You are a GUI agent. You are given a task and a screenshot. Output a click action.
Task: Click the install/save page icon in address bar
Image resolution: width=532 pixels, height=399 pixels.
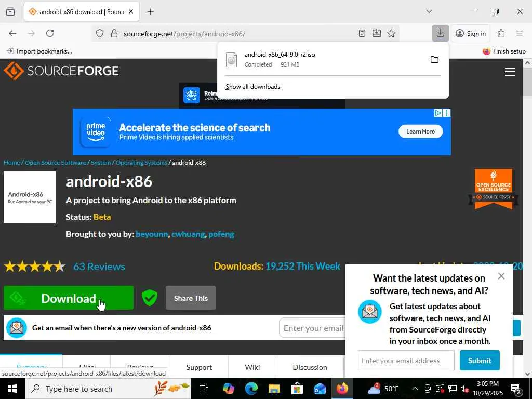pyautogui.click(x=377, y=33)
